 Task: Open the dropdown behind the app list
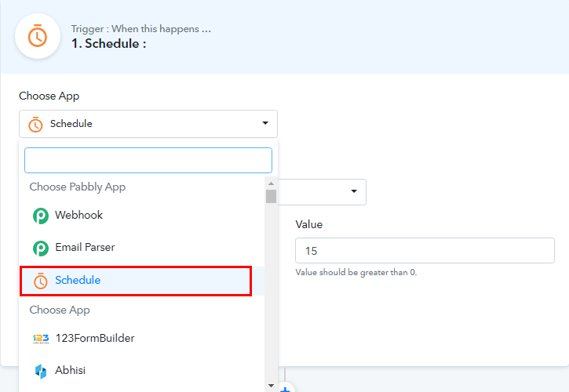[323, 191]
